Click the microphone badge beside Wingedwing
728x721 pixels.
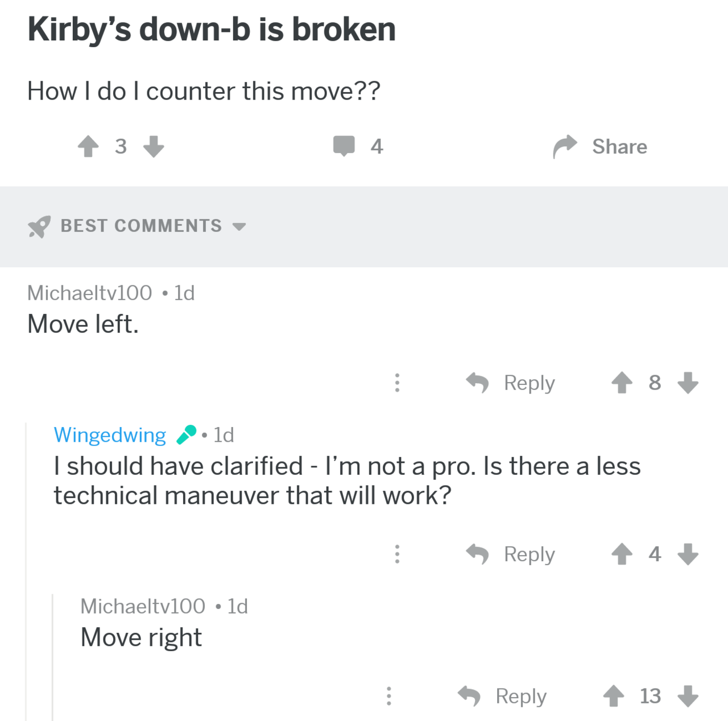186,434
